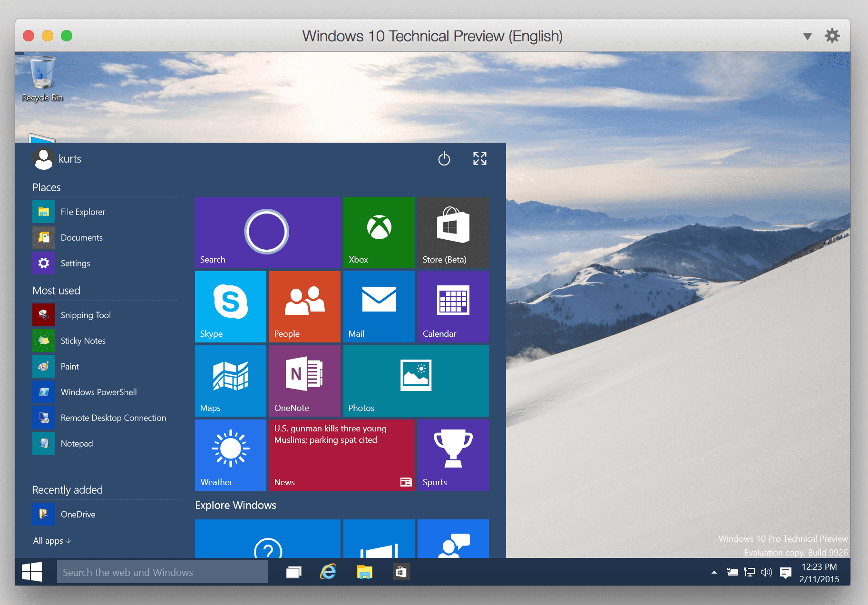Open the Search Cortana tile
Image resolution: width=868 pixels, height=605 pixels.
[x=267, y=233]
